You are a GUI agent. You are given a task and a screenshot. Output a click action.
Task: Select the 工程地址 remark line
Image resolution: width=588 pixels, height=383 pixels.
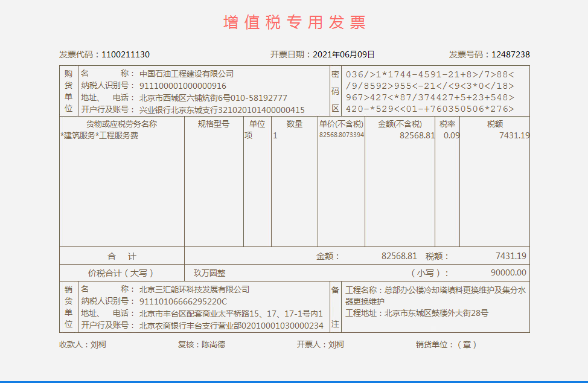tap(417, 313)
